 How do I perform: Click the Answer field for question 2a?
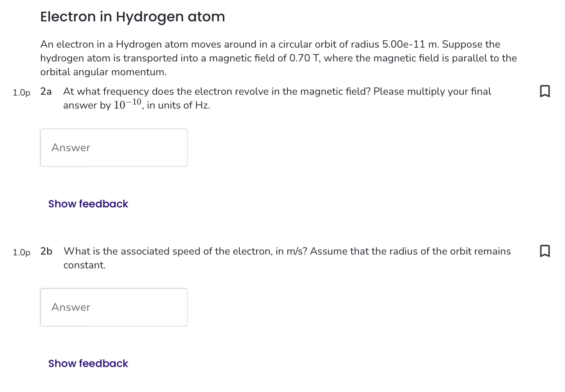click(x=114, y=147)
